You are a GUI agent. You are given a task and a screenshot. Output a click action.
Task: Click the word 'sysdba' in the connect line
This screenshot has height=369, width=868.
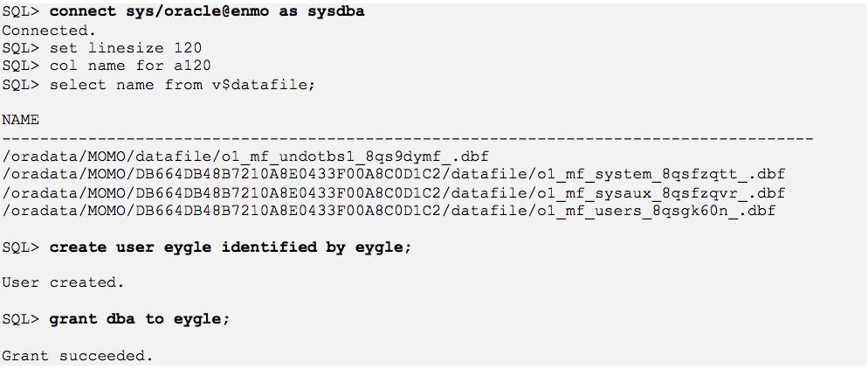[x=336, y=11]
